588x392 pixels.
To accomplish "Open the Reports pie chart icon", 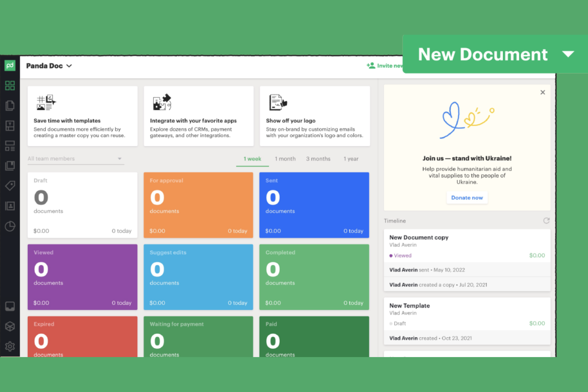I will 10,226.
